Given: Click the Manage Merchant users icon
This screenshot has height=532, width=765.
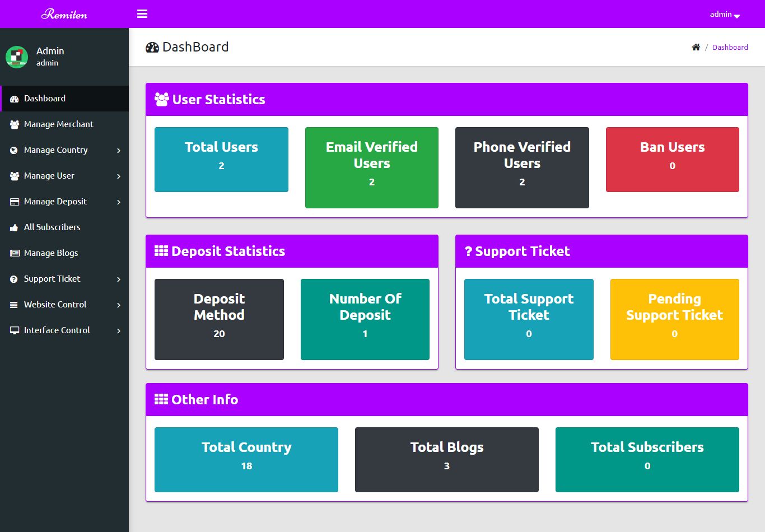Looking at the screenshot, I should click(15, 124).
